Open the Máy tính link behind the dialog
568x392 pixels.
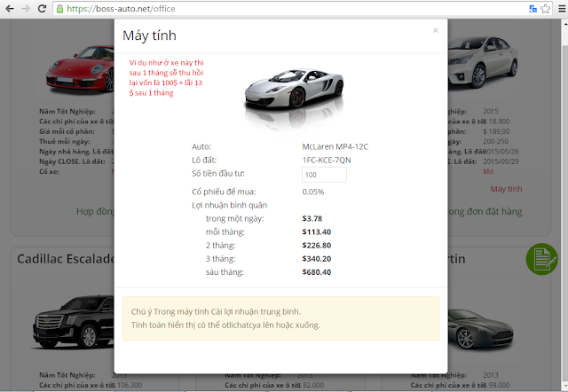(x=506, y=189)
